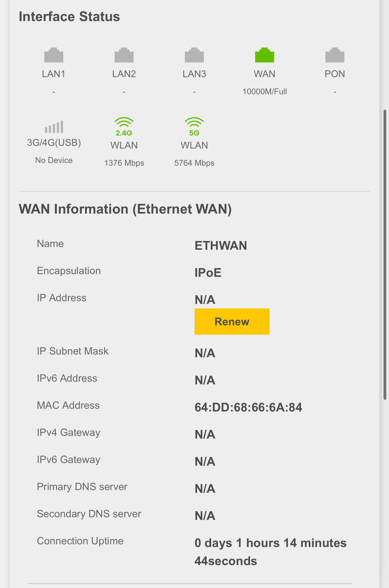Click the ETHWAN name value

tap(221, 246)
